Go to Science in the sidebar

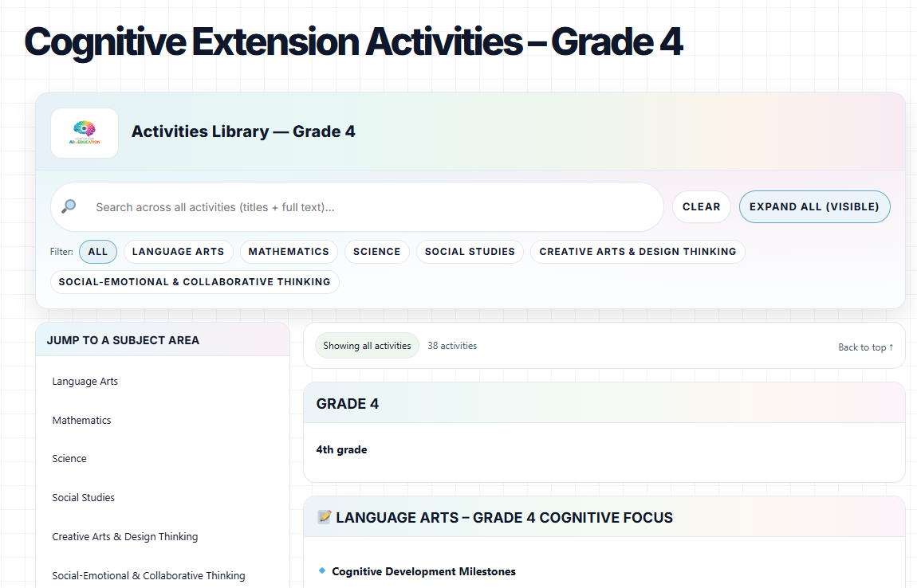pos(69,459)
